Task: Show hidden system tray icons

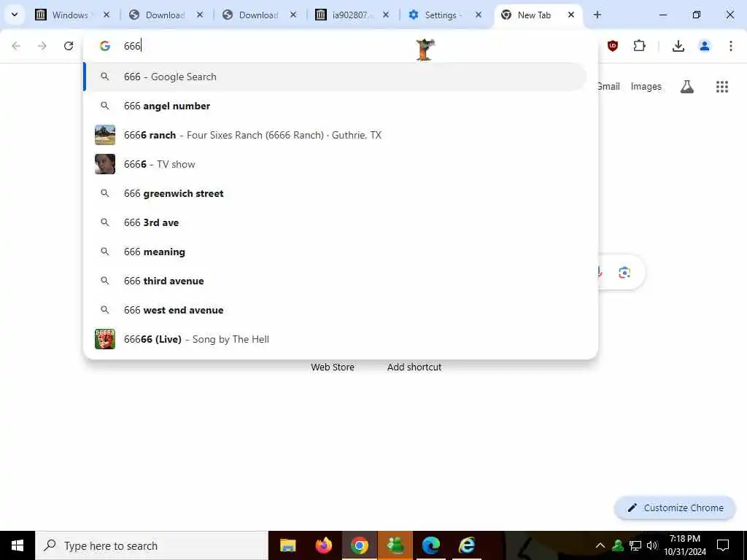Action: pyautogui.click(x=600, y=545)
